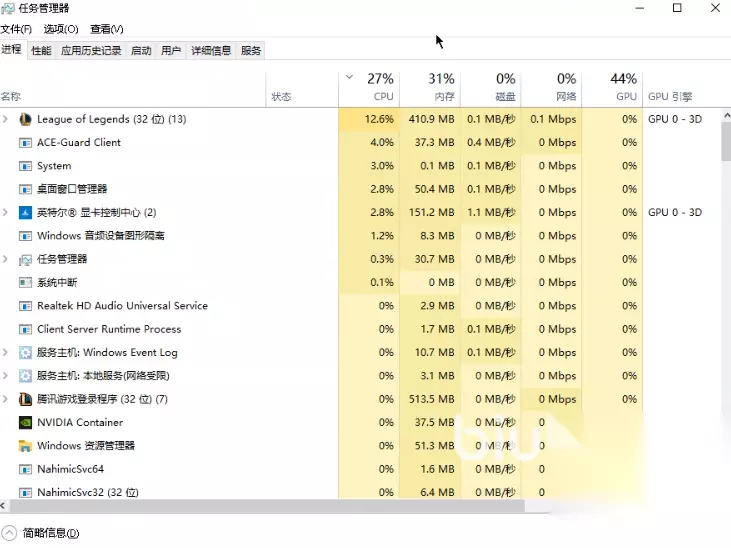Select the 0.1 Mbps network cell
The width and height of the screenshot is (731, 548).
[553, 119]
